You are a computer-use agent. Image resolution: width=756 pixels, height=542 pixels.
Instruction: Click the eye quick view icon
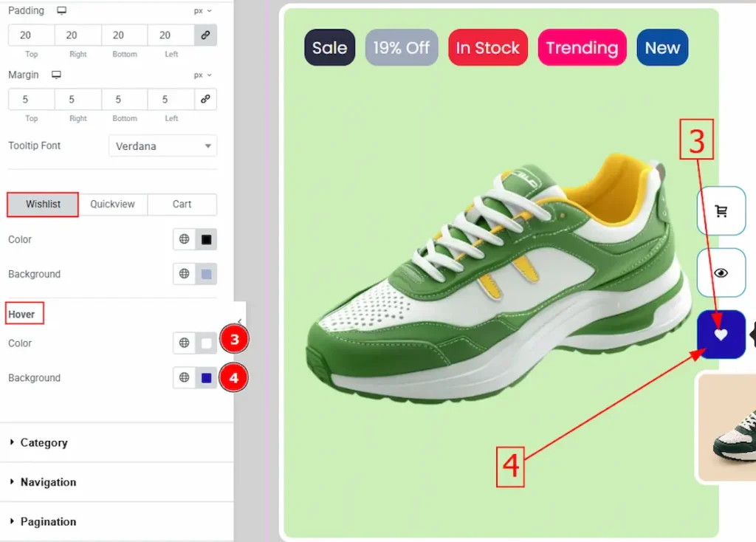[721, 272]
